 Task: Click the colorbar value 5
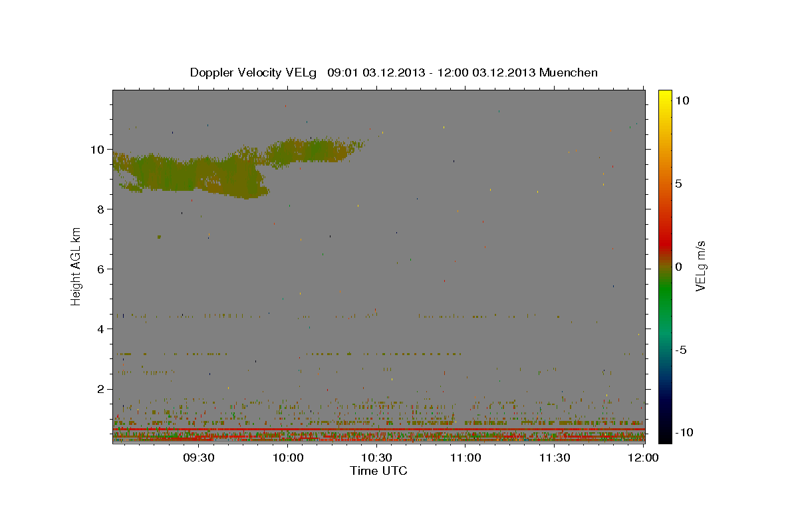pos(678,184)
